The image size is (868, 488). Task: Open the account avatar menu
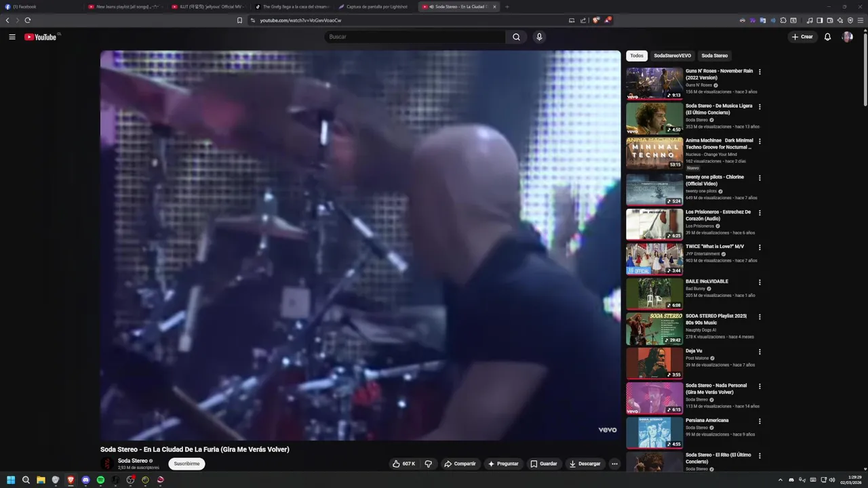pyautogui.click(x=847, y=37)
